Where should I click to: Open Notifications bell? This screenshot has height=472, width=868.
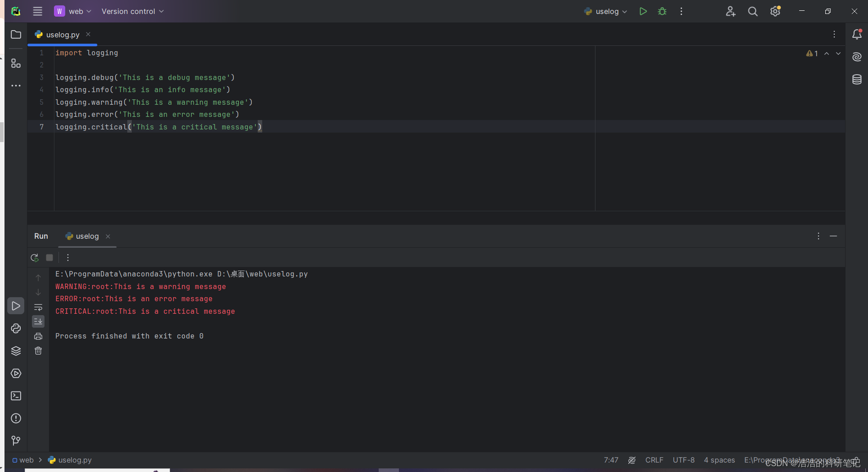pyautogui.click(x=857, y=34)
